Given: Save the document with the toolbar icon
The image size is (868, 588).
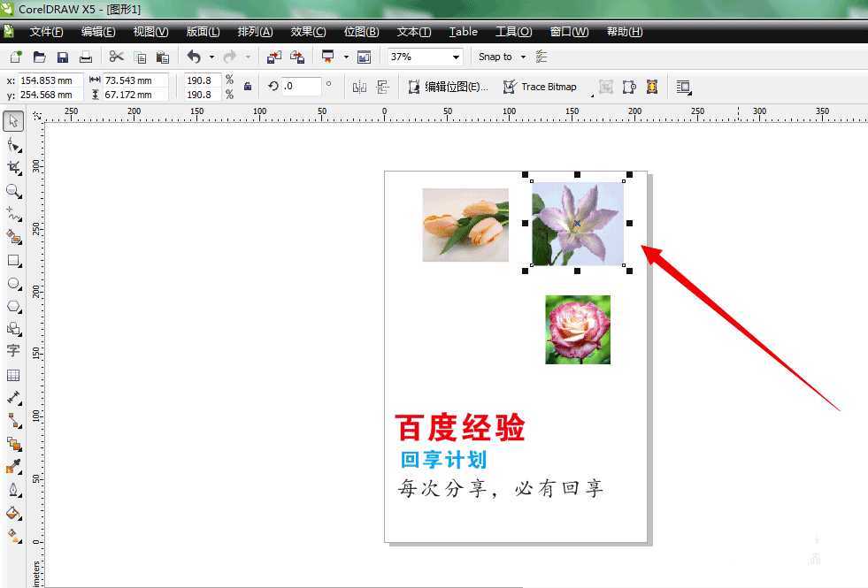Looking at the screenshot, I should click(62, 56).
